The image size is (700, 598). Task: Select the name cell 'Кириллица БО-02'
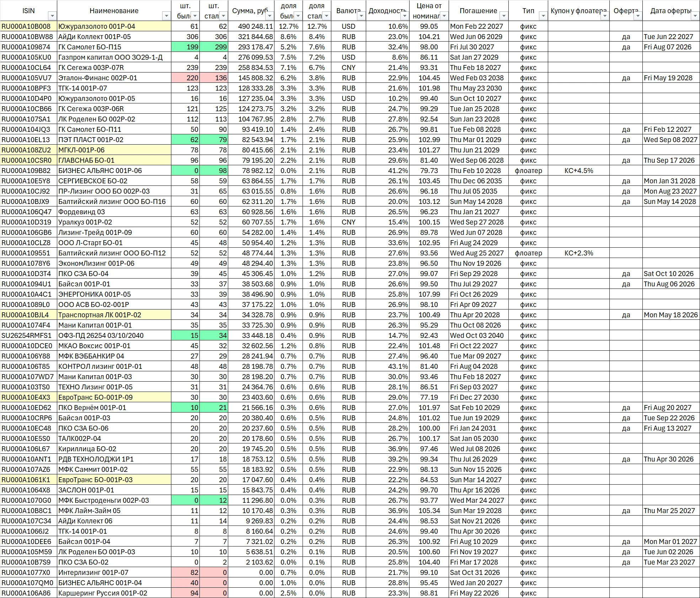114,449
